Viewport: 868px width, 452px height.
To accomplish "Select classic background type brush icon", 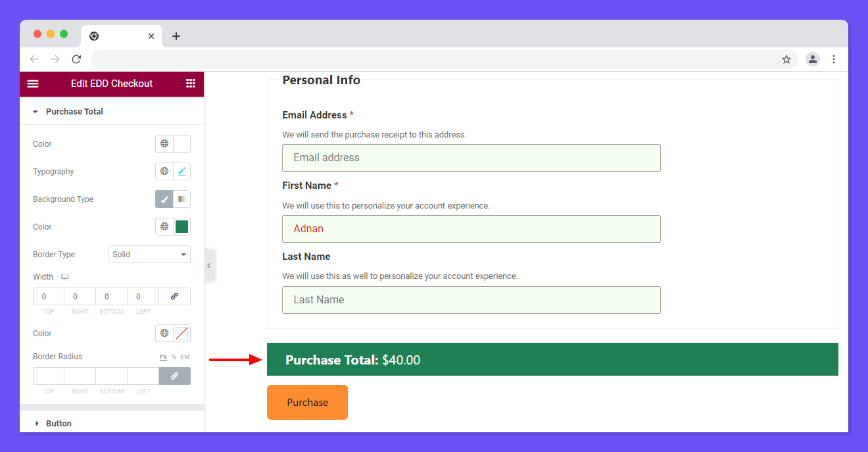I will (164, 199).
